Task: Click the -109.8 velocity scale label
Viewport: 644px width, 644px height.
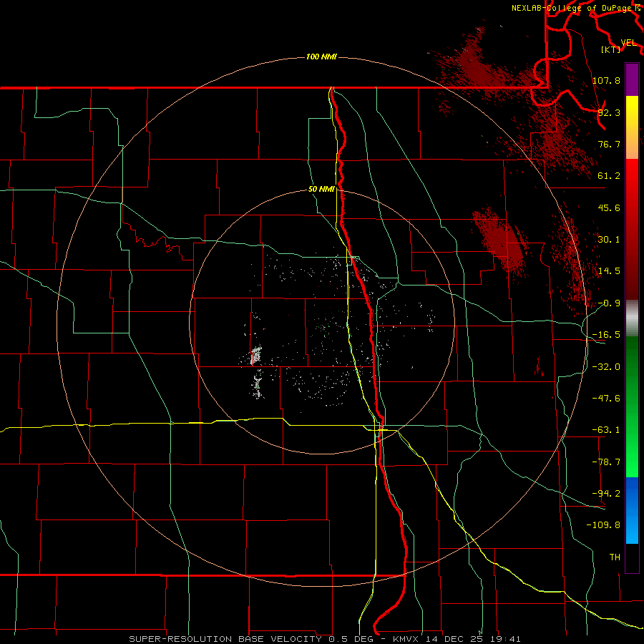Action: pyautogui.click(x=604, y=525)
